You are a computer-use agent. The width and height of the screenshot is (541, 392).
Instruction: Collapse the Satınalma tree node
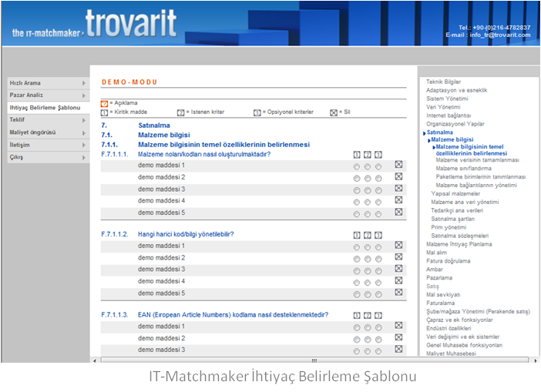click(x=425, y=133)
